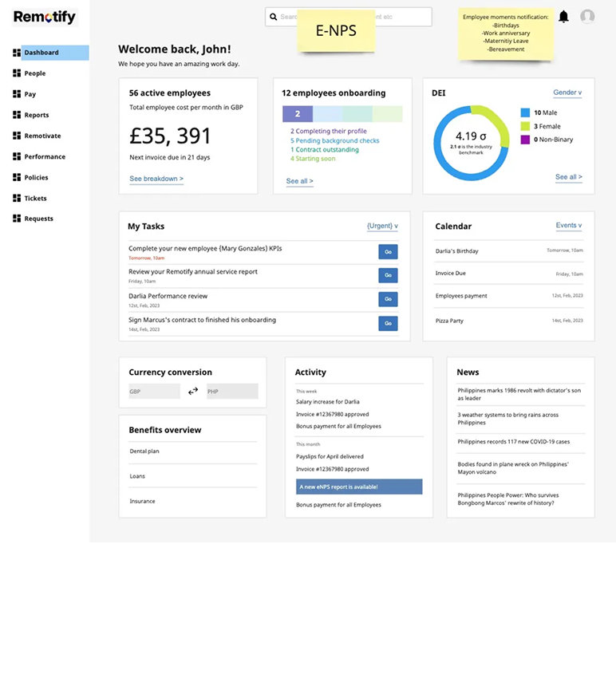Click the Dashboard grid icon in sidebar
Screen dimensions: 616x674
pyautogui.click(x=17, y=53)
